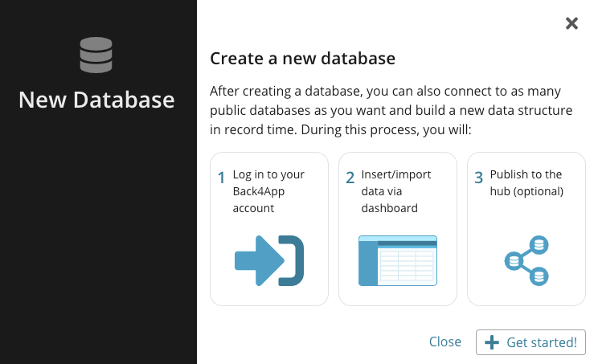Click the step number 1 digit
This screenshot has width=594, height=364.
221,178
